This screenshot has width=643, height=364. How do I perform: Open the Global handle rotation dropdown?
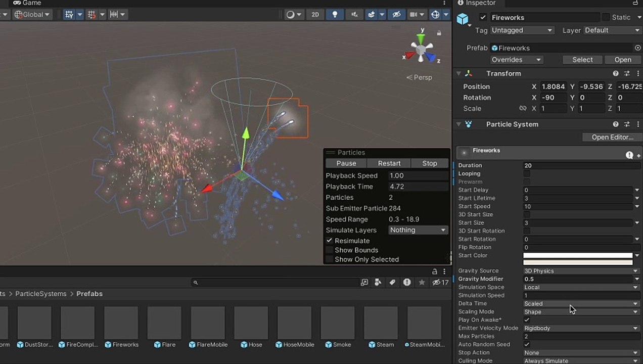tap(33, 15)
